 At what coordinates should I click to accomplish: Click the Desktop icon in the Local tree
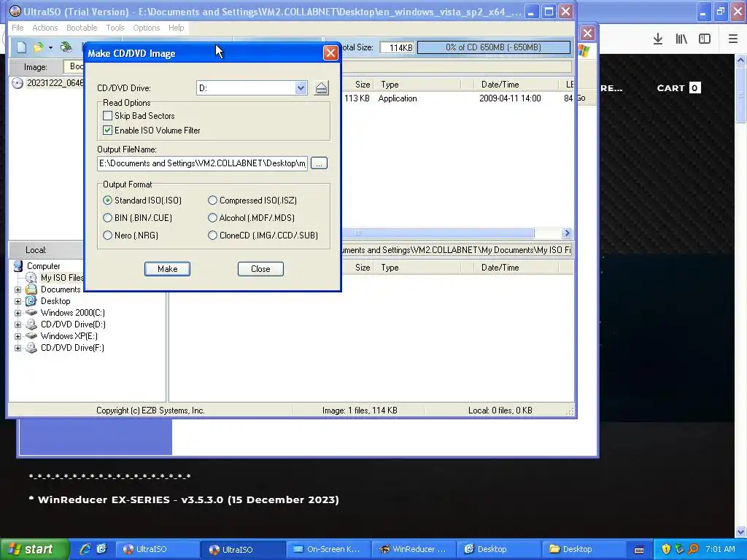[31, 301]
